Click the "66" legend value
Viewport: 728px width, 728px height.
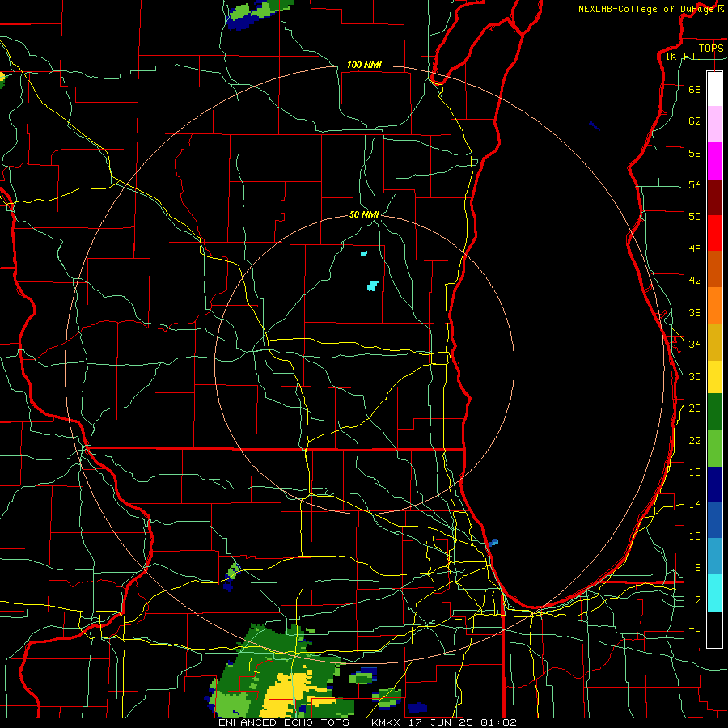(x=695, y=89)
